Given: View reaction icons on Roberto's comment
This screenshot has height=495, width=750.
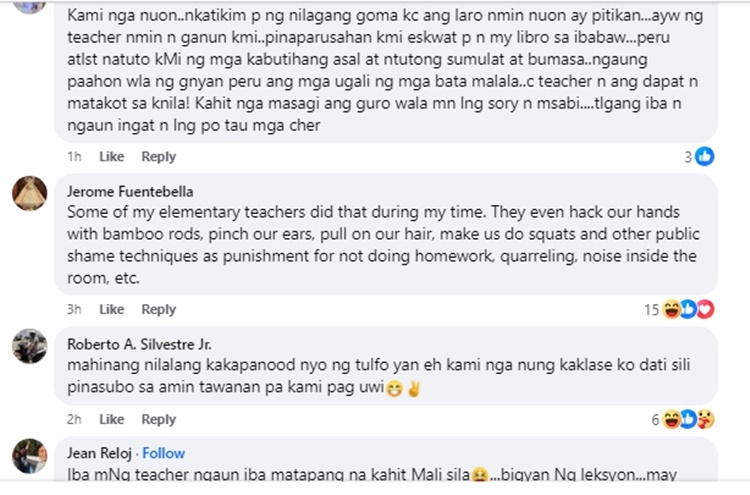Looking at the screenshot, I should pos(688,420).
